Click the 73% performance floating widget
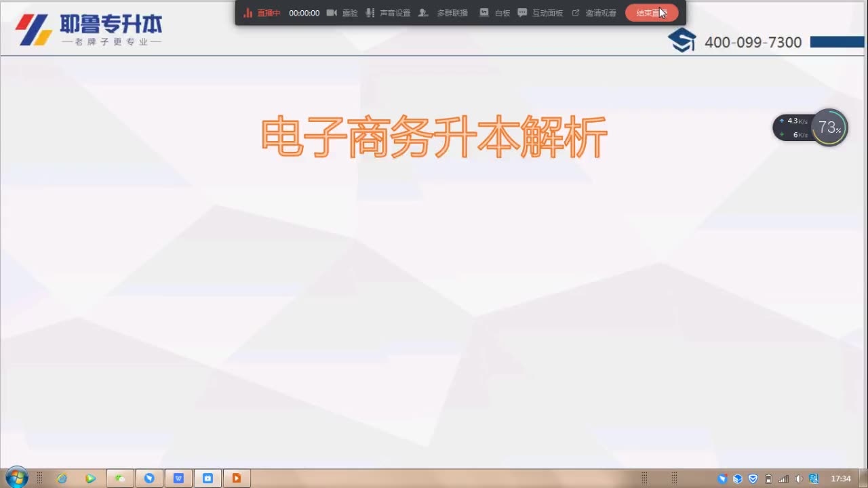 point(829,127)
